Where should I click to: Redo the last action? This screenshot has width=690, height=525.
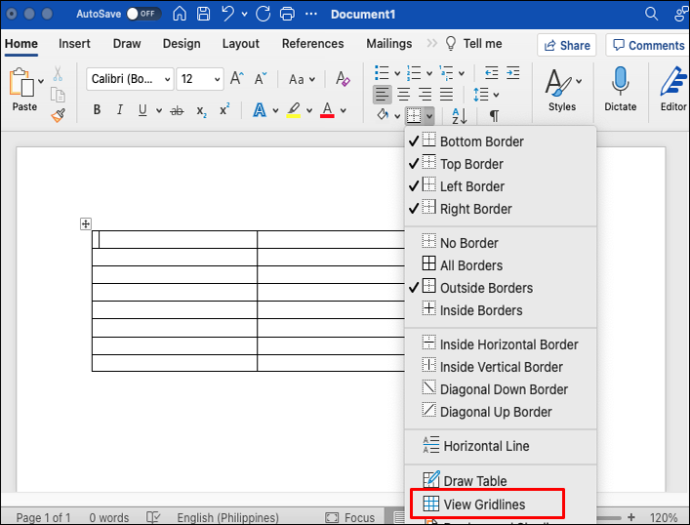[263, 14]
